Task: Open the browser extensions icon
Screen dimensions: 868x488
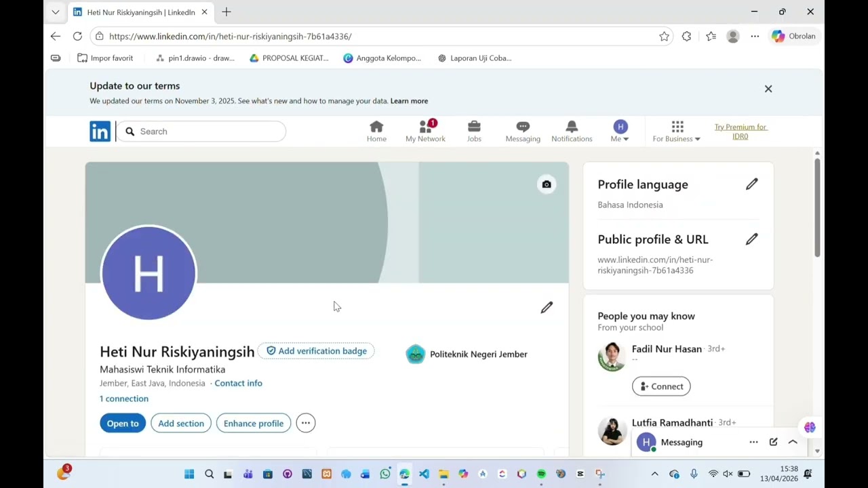Action: 686,36
